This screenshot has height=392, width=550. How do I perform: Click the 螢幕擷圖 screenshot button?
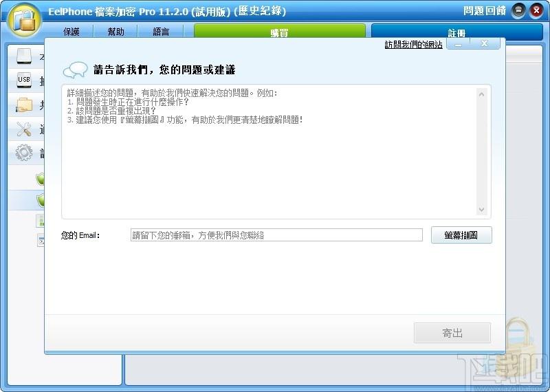461,235
